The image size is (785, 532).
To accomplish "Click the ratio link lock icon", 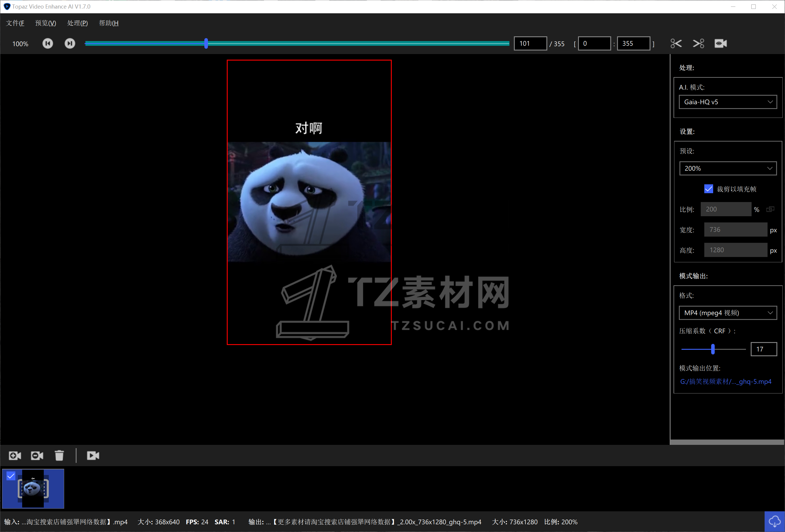I will pos(771,209).
